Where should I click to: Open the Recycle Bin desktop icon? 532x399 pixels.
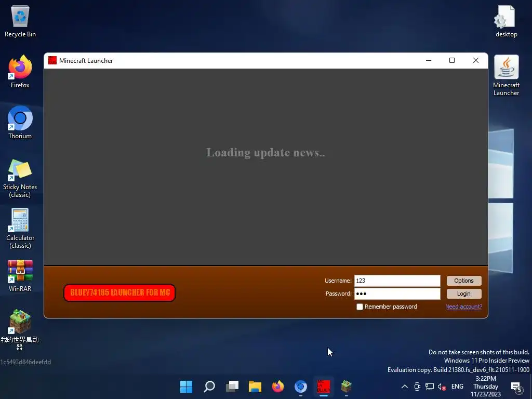coord(20,21)
